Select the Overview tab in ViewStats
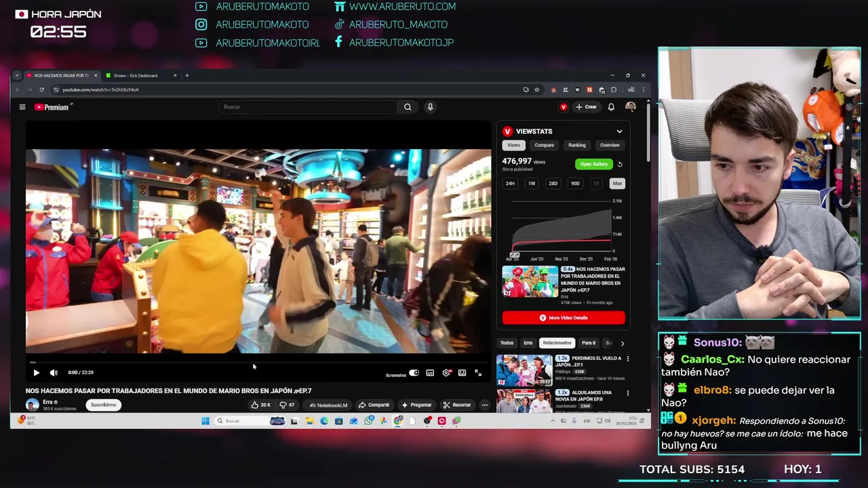This screenshot has height=488, width=868. pos(610,145)
